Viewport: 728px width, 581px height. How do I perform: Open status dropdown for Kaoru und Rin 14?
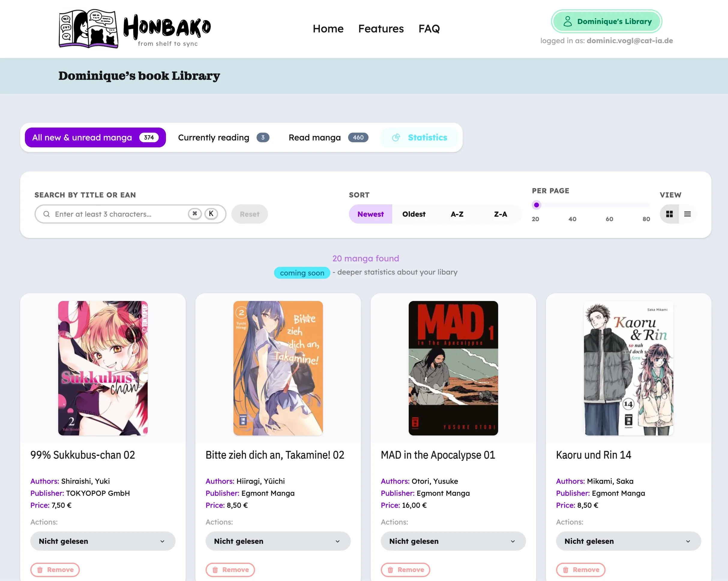tap(628, 541)
